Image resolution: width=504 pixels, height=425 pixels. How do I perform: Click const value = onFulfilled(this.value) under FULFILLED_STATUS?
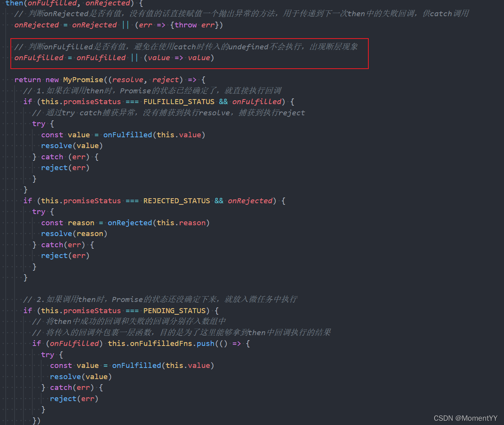coord(123,135)
